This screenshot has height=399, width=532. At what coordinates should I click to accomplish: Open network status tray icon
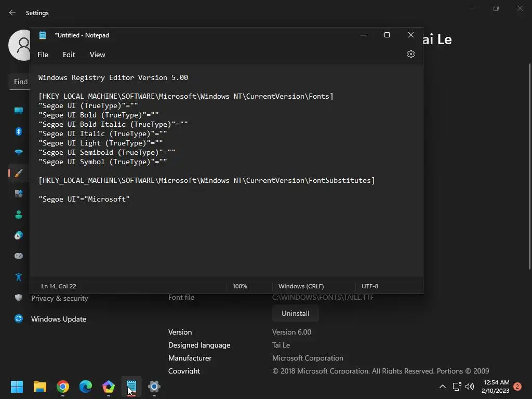coord(457,387)
